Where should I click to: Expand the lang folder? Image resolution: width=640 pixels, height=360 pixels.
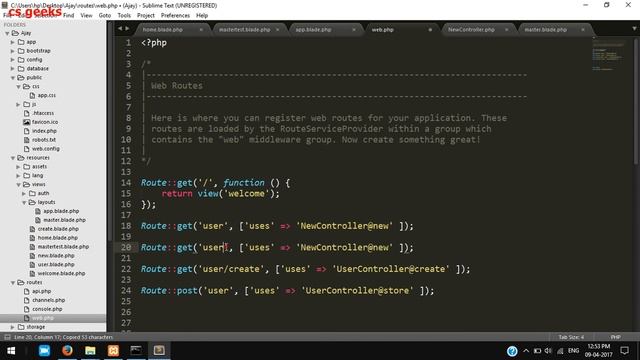(18, 176)
